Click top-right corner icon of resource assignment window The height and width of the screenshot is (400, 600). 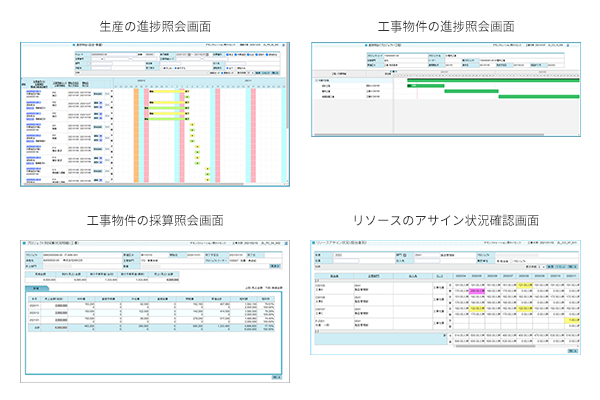pos(578,242)
